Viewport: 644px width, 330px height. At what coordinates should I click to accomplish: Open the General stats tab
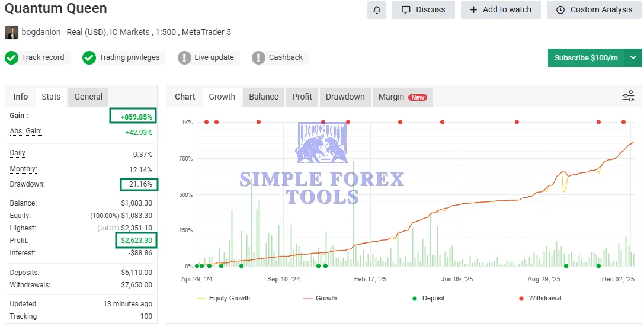click(x=88, y=97)
